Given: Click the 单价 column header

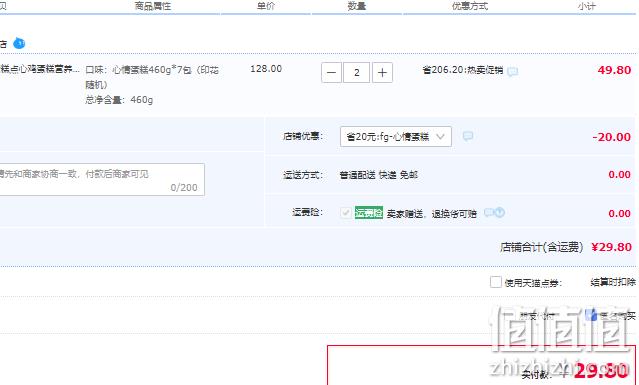Looking at the screenshot, I should pos(266,6).
